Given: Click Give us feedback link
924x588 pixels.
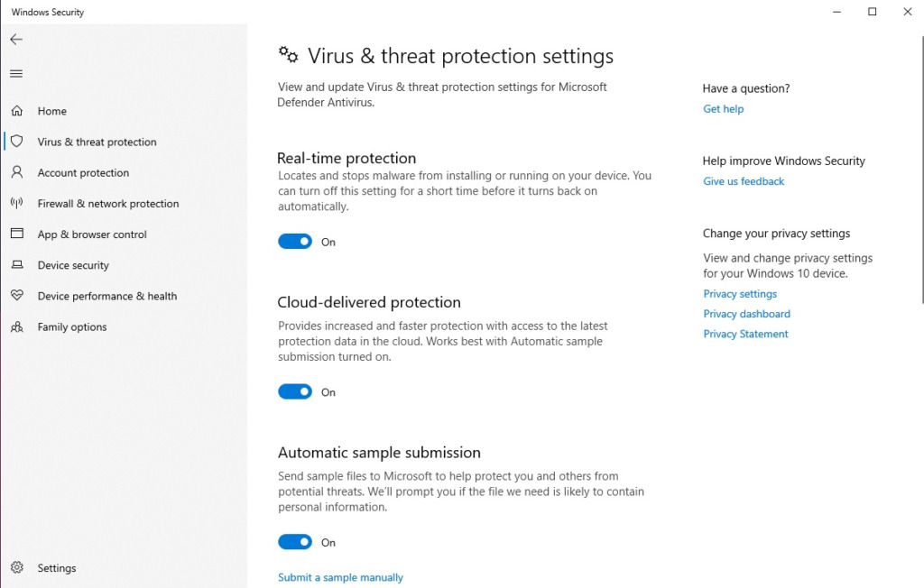Looking at the screenshot, I should pyautogui.click(x=744, y=181).
